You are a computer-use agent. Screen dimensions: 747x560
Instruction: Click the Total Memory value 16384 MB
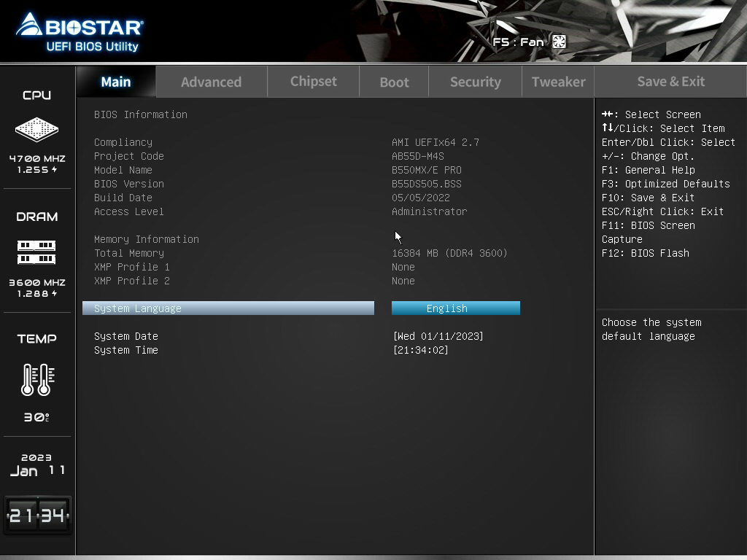(449, 253)
